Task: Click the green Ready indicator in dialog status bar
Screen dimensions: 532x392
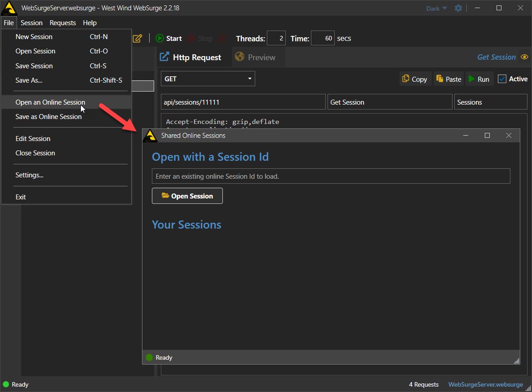Action: tap(149, 357)
